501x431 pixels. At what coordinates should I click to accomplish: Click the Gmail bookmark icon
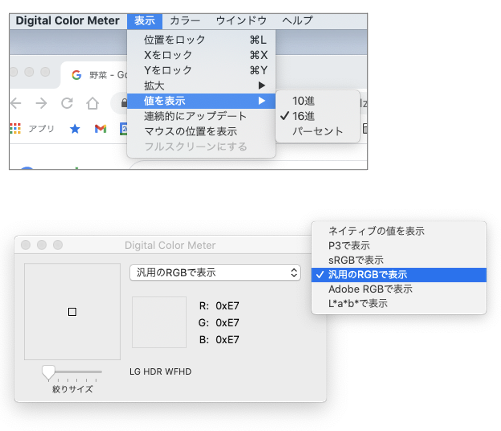[x=100, y=129]
